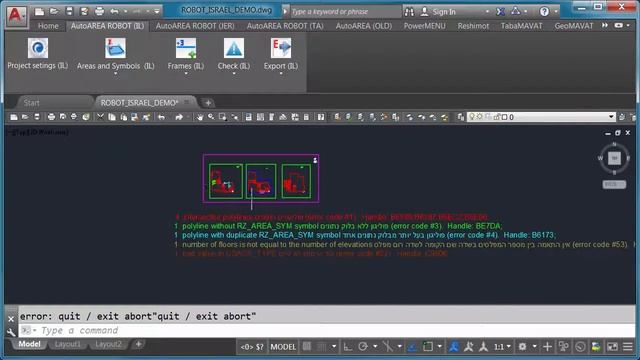The width and height of the screenshot is (640, 360).
Task: Expand the Check (IL) dropdown arrow
Action: point(233,73)
